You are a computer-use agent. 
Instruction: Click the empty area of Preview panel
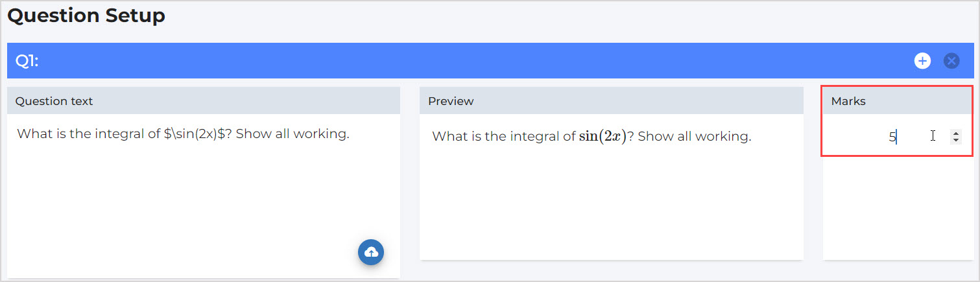coord(611,207)
